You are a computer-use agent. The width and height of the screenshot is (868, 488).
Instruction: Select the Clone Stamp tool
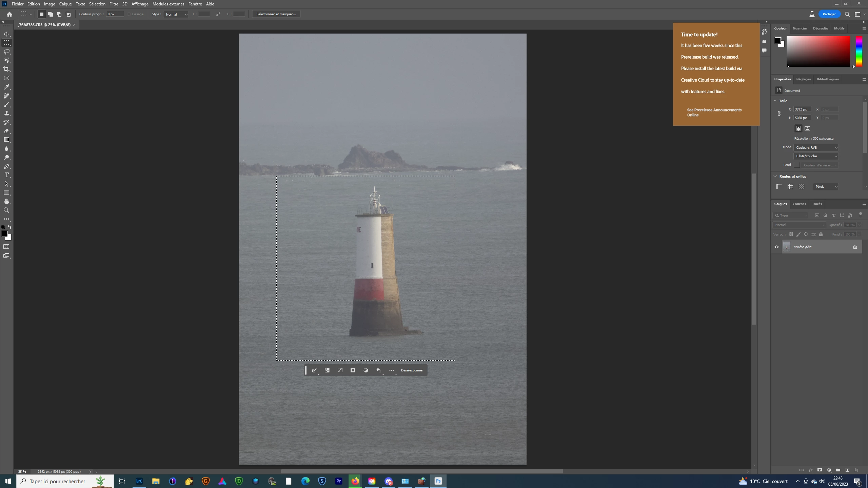6,113
